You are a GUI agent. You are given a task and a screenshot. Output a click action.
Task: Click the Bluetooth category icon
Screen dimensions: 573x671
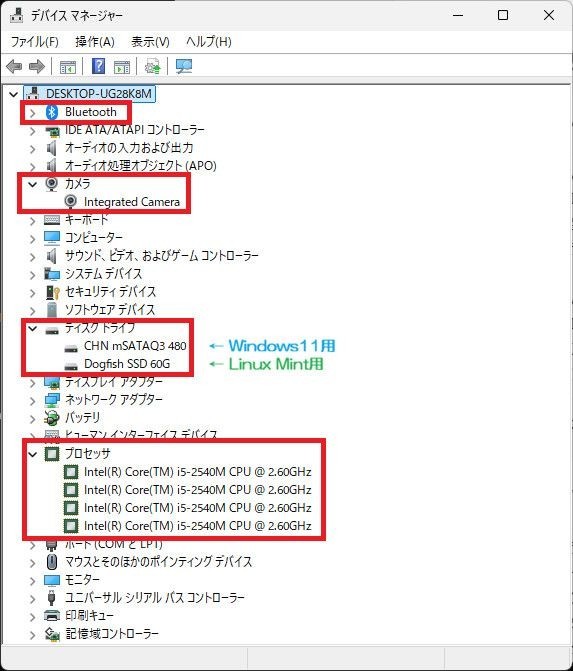52,112
